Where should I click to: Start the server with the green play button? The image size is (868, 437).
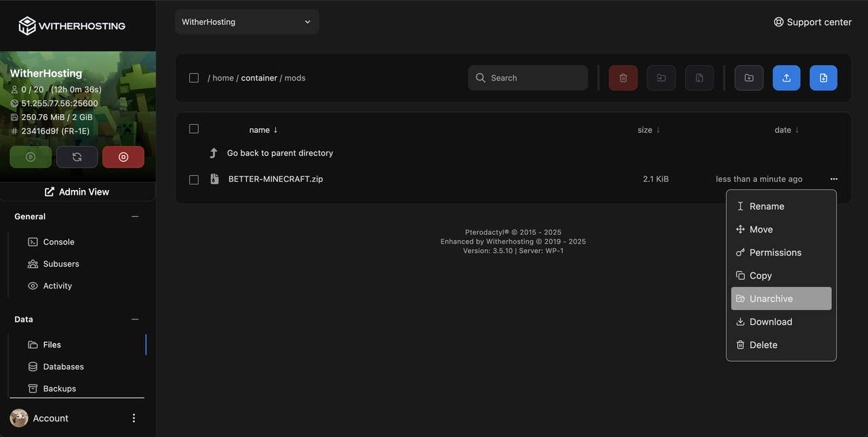[31, 157]
